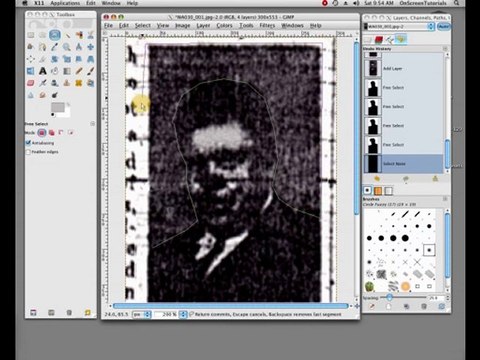Select the Bucket Fill tool
480x360 pixels.
[55, 71]
